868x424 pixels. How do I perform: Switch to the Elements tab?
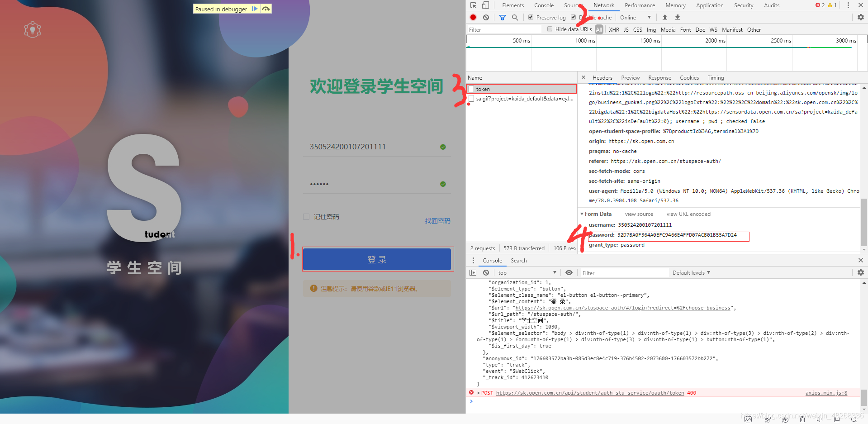tap(512, 5)
